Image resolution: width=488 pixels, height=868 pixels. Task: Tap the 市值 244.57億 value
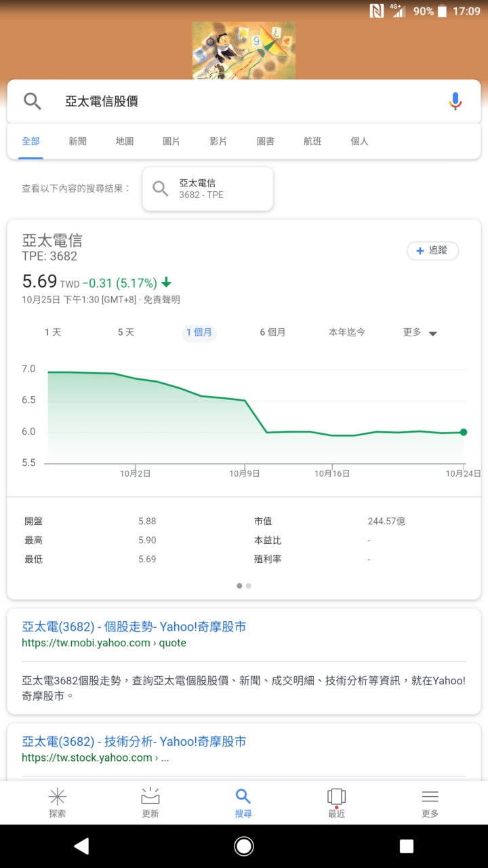pyautogui.click(x=386, y=521)
